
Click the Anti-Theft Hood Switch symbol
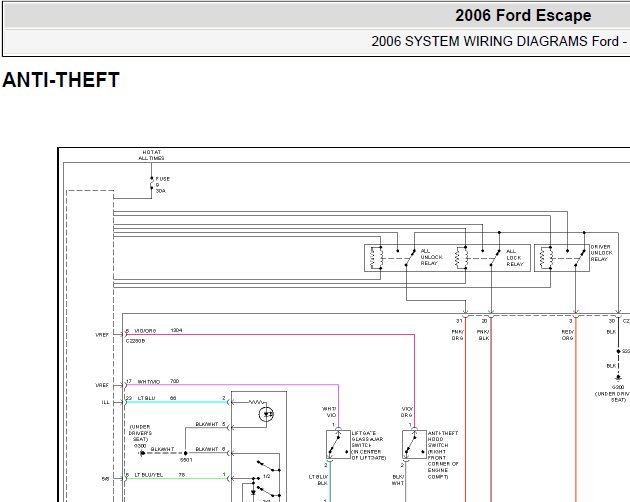(414, 445)
